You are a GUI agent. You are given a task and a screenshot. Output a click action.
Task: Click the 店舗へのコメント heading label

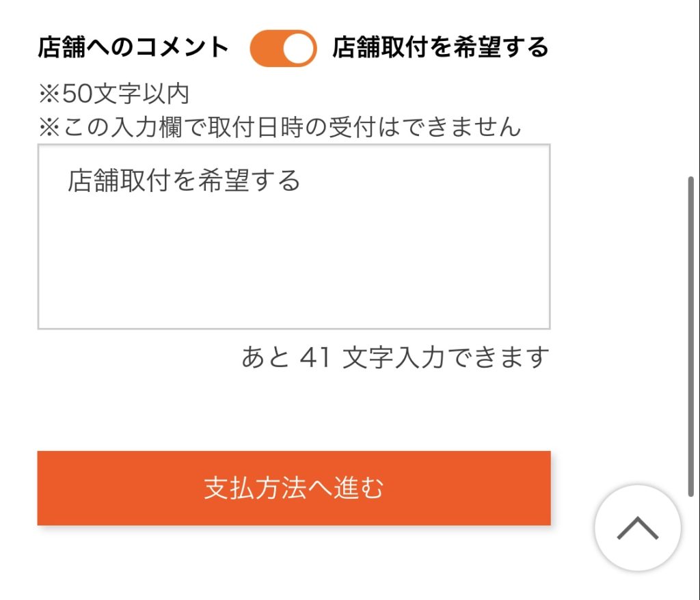coord(133,48)
